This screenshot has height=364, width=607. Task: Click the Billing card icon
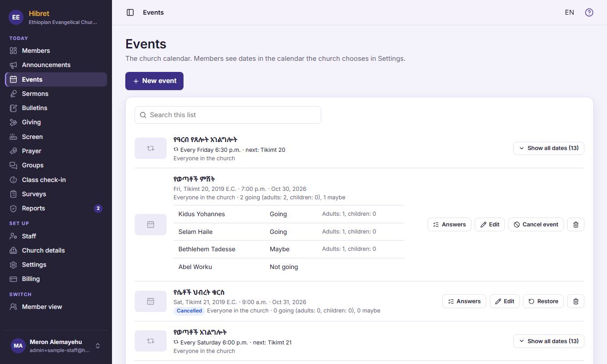click(x=13, y=279)
